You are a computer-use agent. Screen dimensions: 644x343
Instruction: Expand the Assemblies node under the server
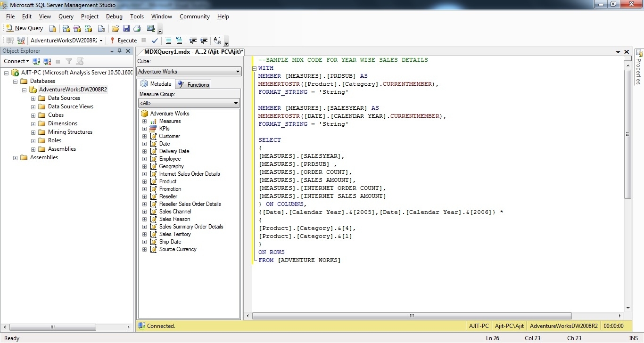pyautogui.click(x=15, y=158)
